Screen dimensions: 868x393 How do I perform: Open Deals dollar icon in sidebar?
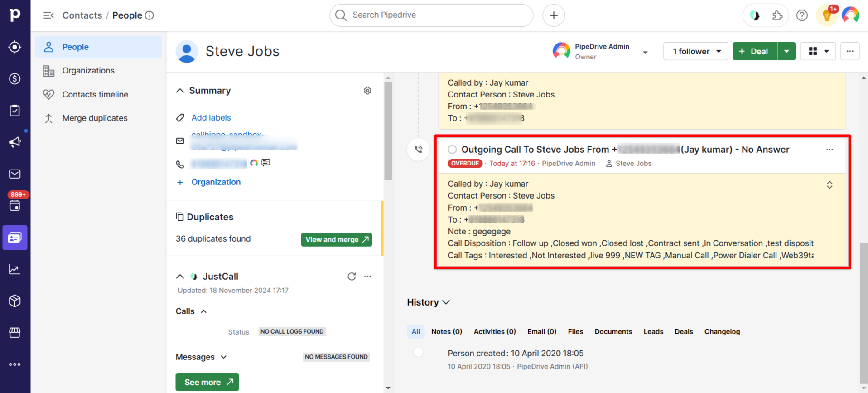pos(15,79)
